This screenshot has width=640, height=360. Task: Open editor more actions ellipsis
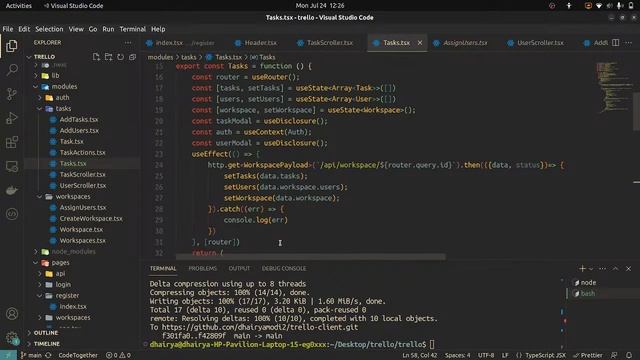pos(628,42)
